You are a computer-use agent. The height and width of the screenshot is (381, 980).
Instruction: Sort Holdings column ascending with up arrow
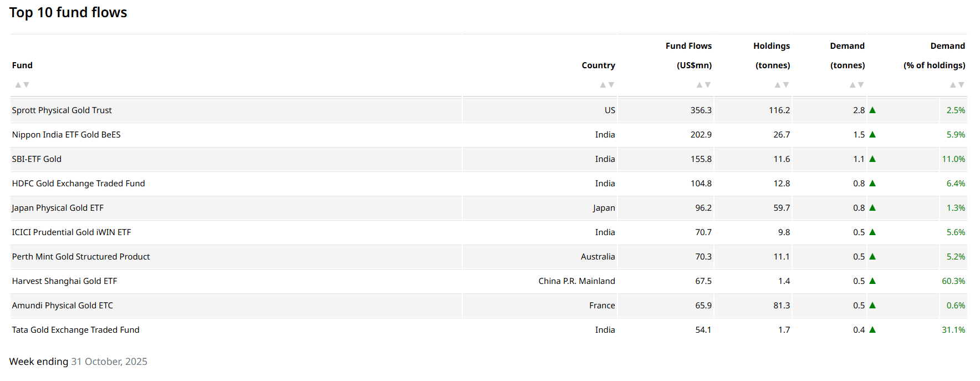pyautogui.click(x=778, y=85)
